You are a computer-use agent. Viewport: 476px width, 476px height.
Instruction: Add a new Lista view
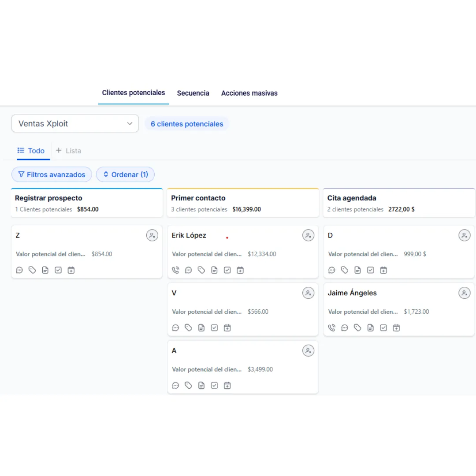coord(69,151)
